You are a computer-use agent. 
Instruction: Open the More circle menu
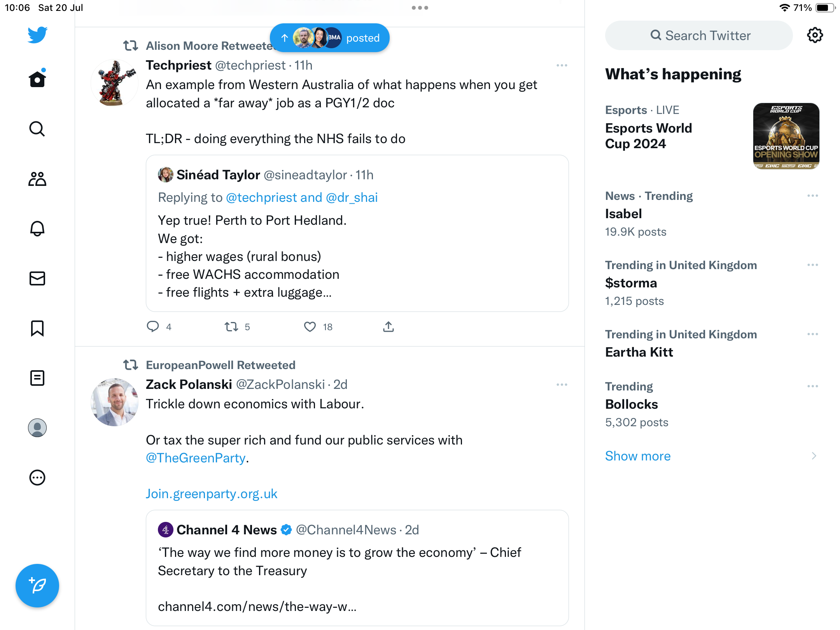click(37, 478)
